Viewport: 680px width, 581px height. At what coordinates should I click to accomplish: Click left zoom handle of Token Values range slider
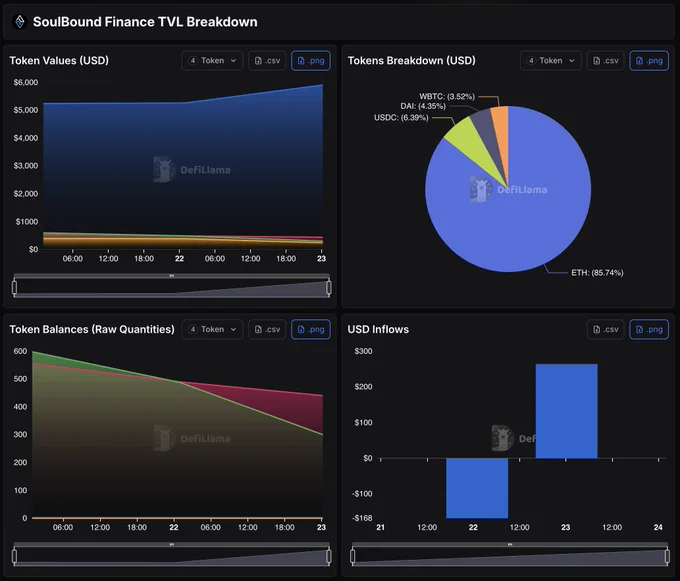14,287
